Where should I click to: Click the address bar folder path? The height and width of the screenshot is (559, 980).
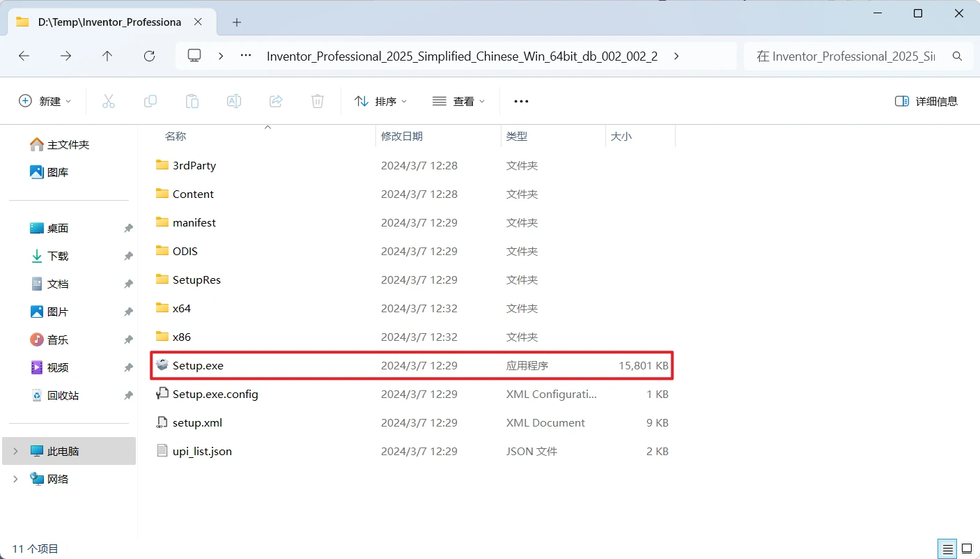(462, 56)
